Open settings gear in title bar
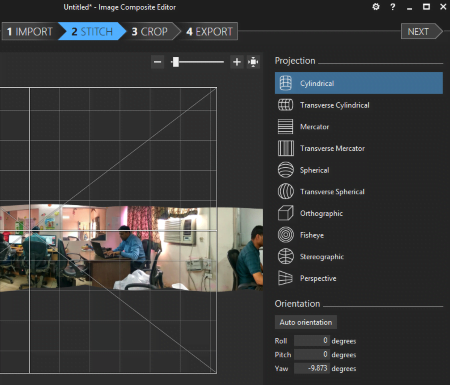 click(376, 7)
